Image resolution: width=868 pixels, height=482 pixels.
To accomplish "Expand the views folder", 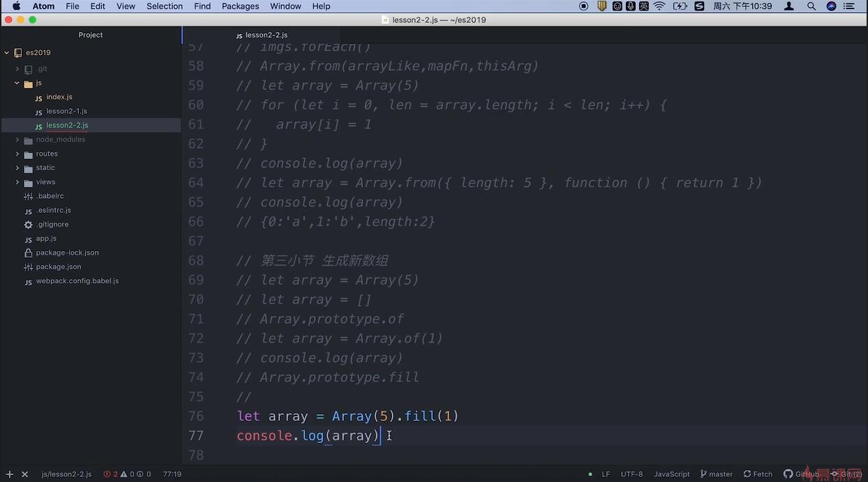I will point(17,182).
